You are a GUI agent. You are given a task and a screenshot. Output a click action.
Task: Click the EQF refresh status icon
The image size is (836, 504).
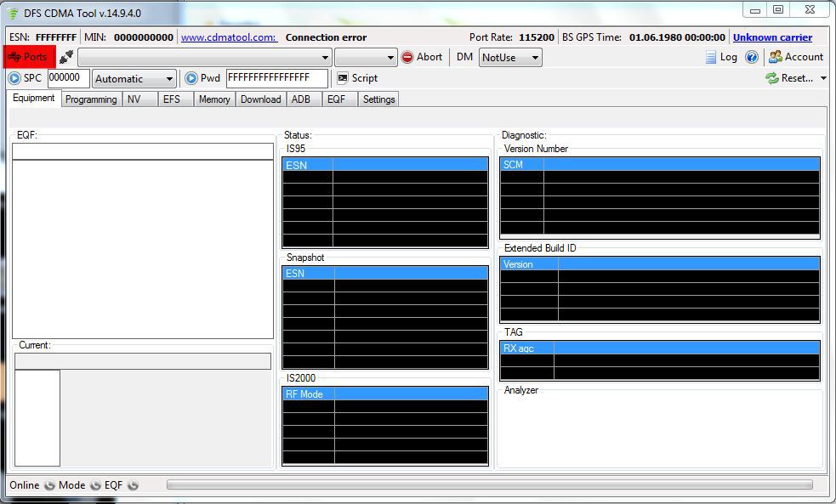133,485
